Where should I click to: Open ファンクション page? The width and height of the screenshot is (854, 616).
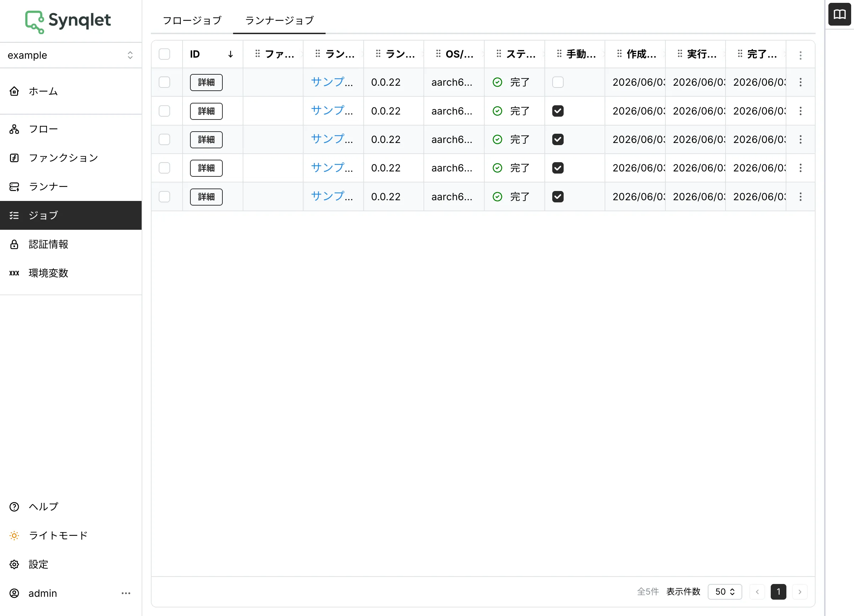(71, 158)
